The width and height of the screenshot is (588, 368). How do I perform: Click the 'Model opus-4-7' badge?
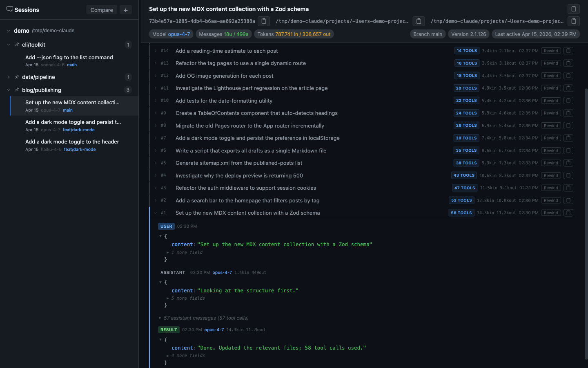(x=171, y=34)
